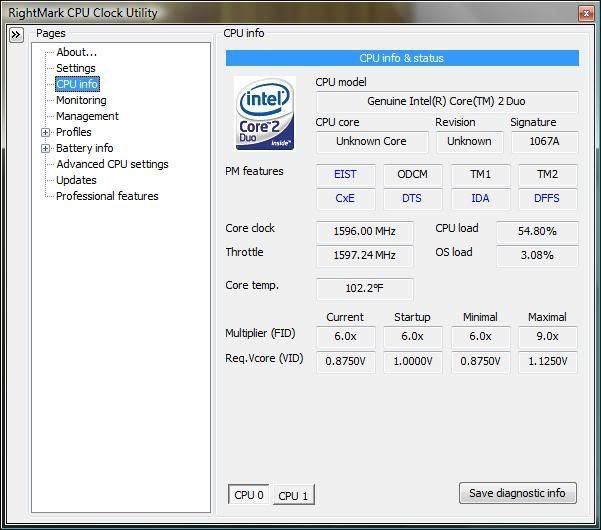The width and height of the screenshot is (601, 530).
Task: Select Profiles in the pages tree
Action: (x=74, y=132)
